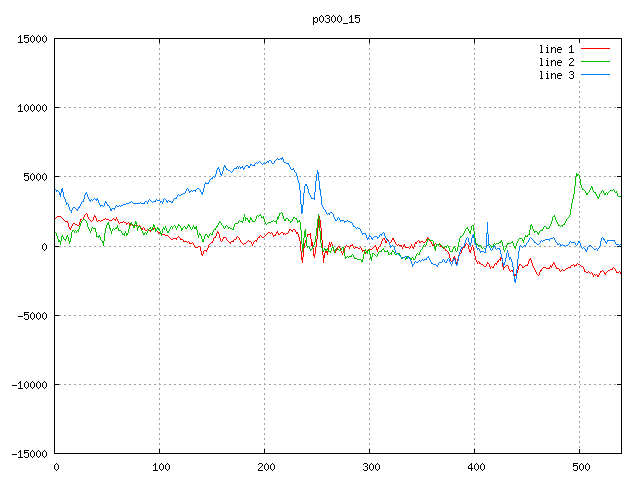This screenshot has width=640, height=480.
Task: Click the 10000 y-axis tick label
Action: [31, 108]
